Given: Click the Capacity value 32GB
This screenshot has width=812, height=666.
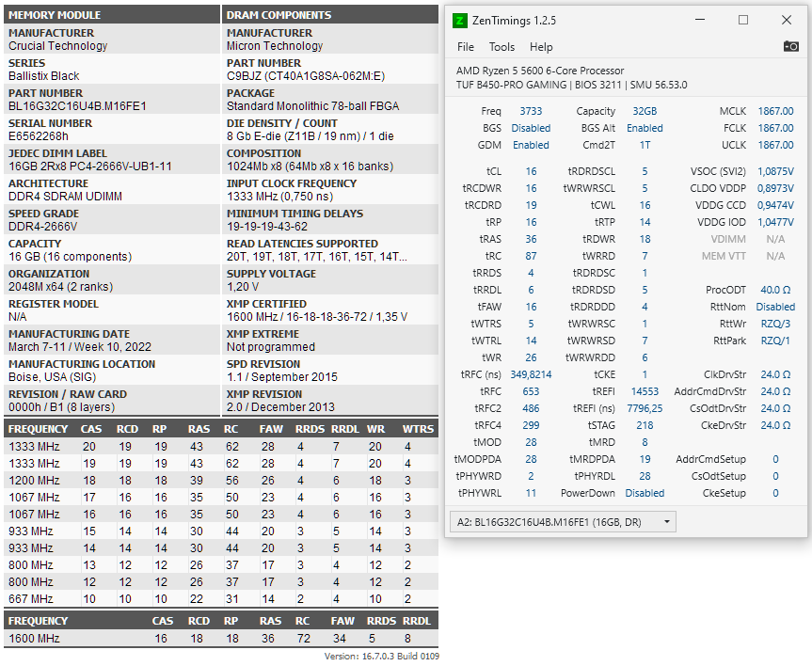Looking at the screenshot, I should pyautogui.click(x=645, y=111).
